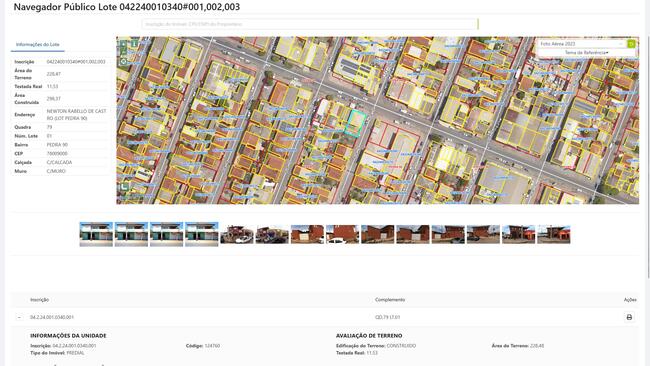This screenshot has height=366, width=650.
Task: Focus the property search input field
Action: (x=309, y=24)
